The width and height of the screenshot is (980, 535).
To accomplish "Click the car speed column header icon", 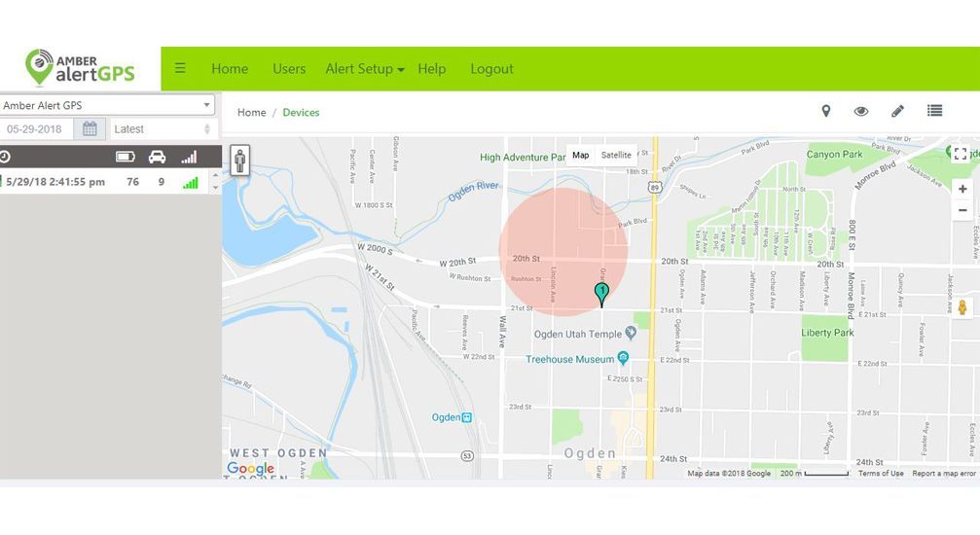I will (x=157, y=157).
